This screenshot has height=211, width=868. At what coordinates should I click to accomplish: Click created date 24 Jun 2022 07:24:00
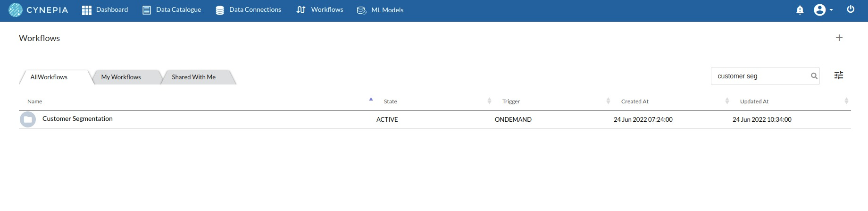pyautogui.click(x=643, y=120)
